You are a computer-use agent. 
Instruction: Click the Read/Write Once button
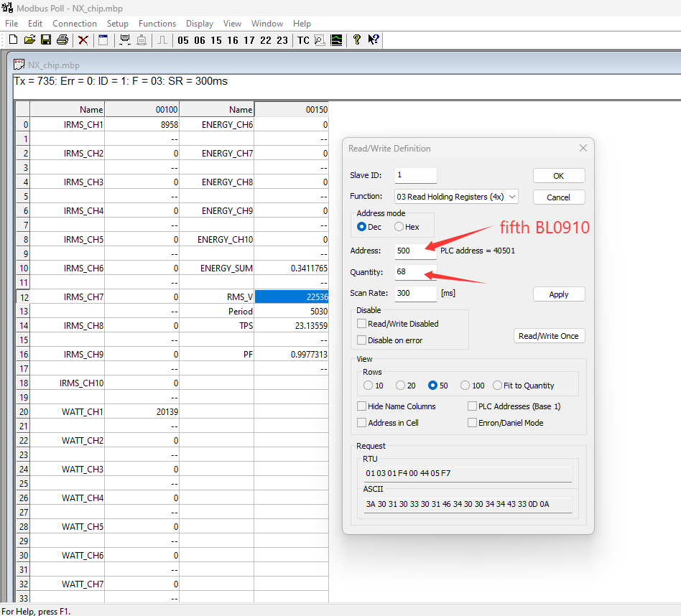point(549,336)
